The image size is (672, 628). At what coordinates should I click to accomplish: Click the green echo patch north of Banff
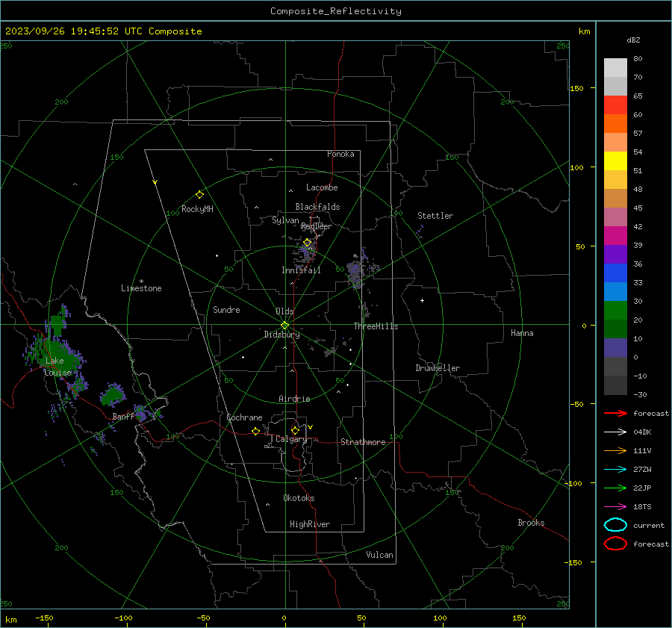112,395
